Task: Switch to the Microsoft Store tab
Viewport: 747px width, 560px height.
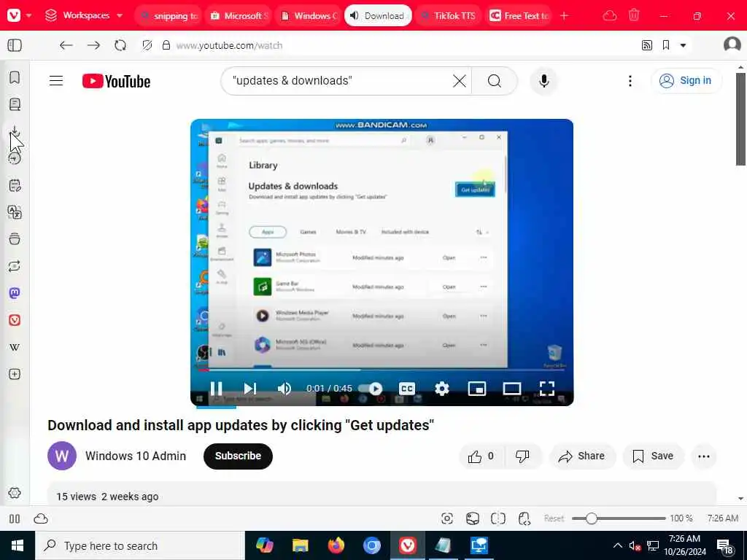Action: point(239,16)
